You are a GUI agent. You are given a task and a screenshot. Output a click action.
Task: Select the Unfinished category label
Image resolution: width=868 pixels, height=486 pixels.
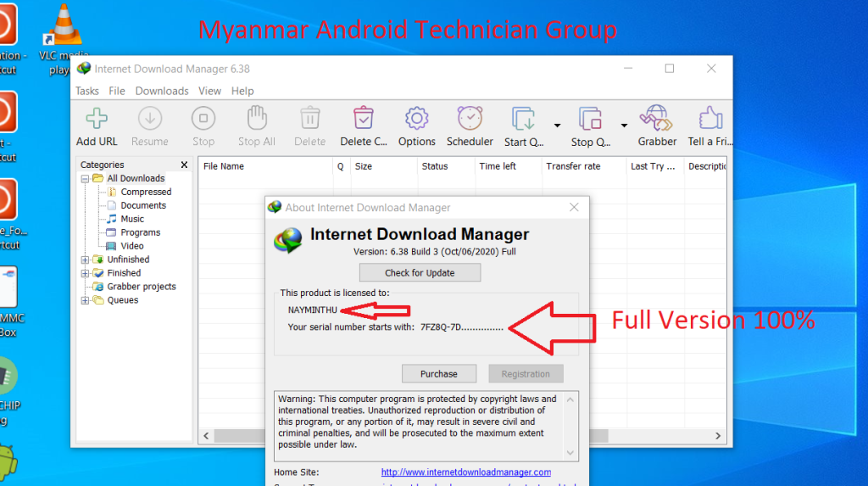129,260
